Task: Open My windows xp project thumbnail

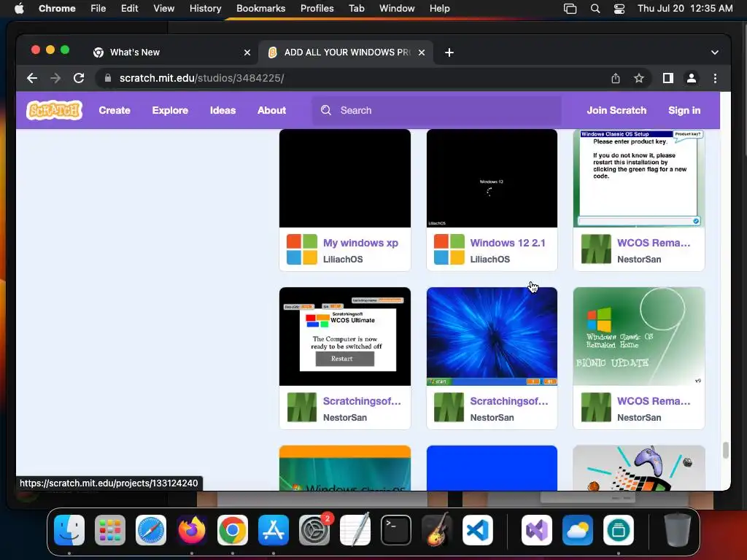Action: tap(345, 178)
